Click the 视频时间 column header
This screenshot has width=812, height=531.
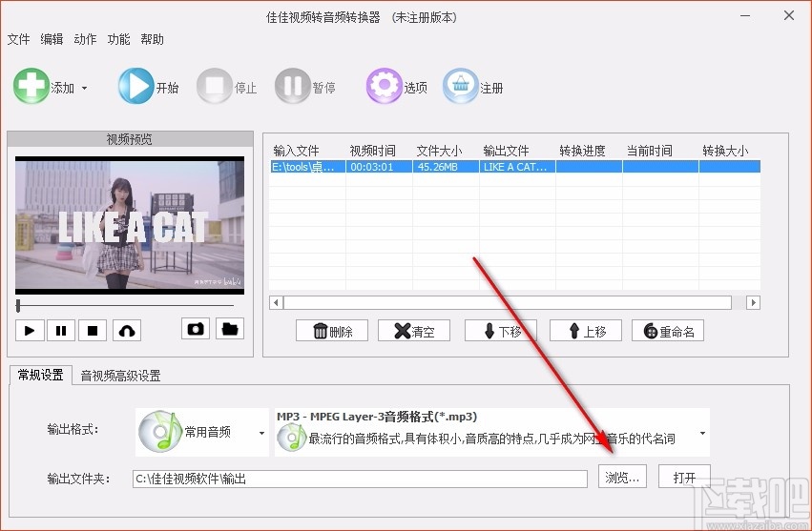(x=372, y=151)
